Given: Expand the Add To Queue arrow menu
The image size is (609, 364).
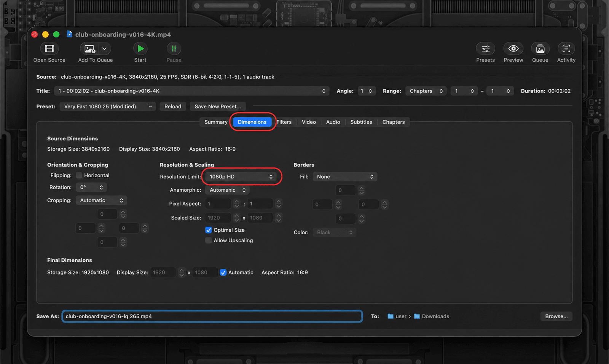Looking at the screenshot, I should coord(105,49).
